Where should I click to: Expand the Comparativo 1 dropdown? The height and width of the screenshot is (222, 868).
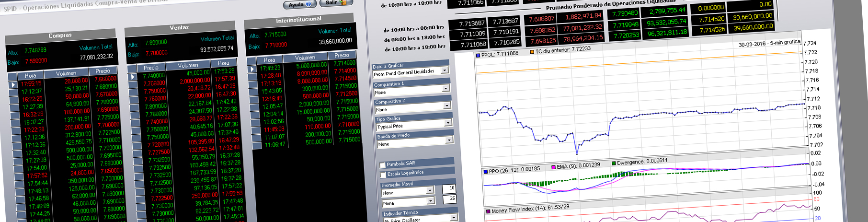pyautogui.click(x=445, y=88)
